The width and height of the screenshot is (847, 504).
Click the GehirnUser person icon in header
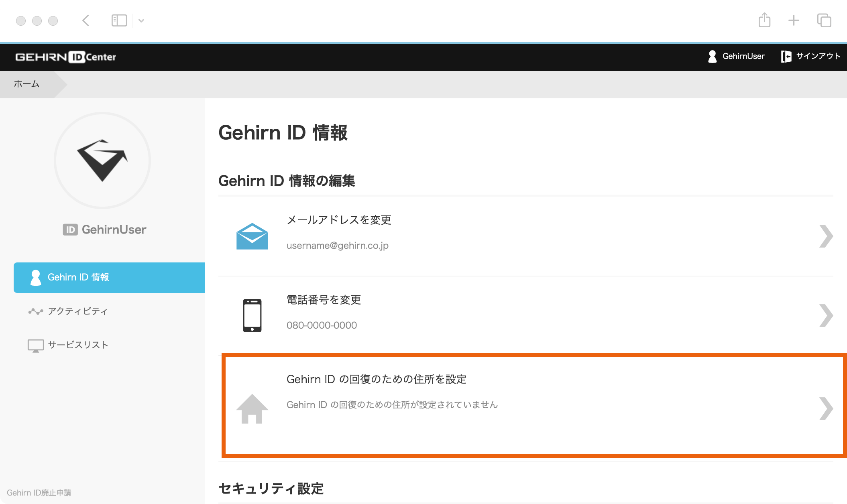(x=713, y=57)
